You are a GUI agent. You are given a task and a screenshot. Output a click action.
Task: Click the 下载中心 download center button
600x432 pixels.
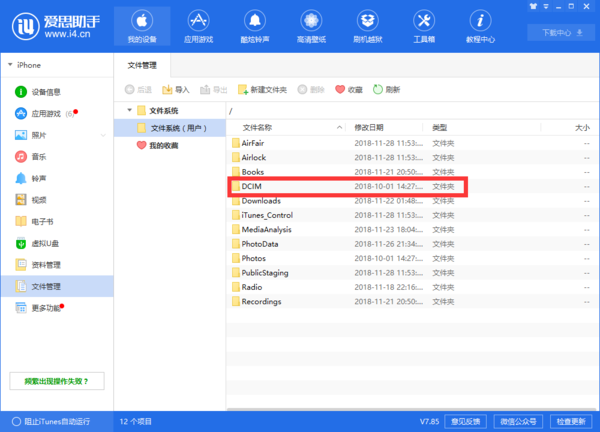[561, 33]
